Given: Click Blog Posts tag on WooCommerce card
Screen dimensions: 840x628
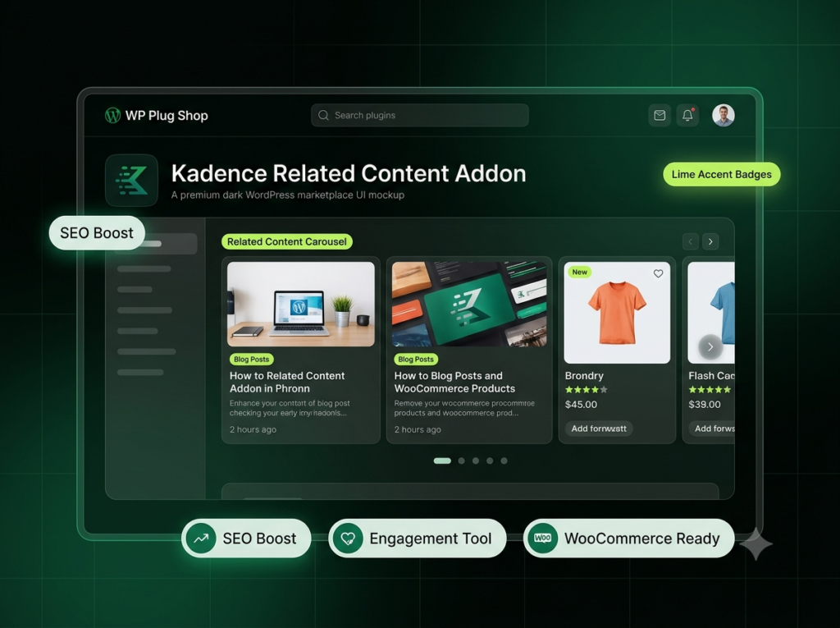Looking at the screenshot, I should [x=416, y=360].
